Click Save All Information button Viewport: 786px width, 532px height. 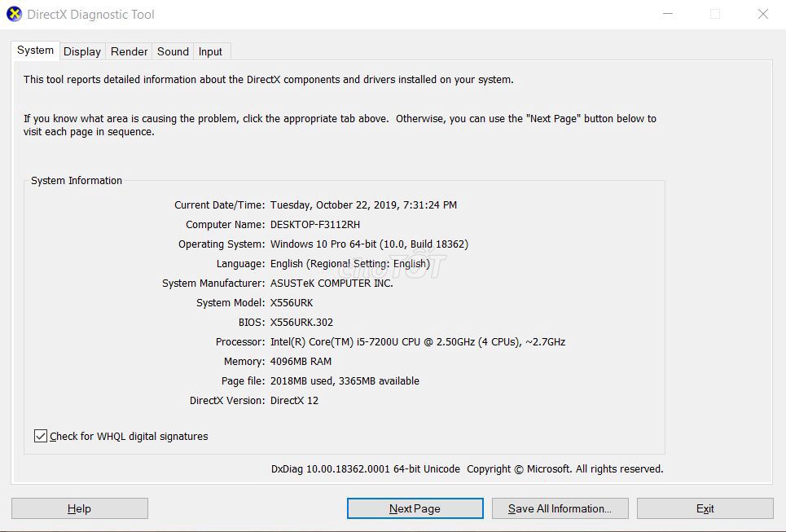(560, 508)
